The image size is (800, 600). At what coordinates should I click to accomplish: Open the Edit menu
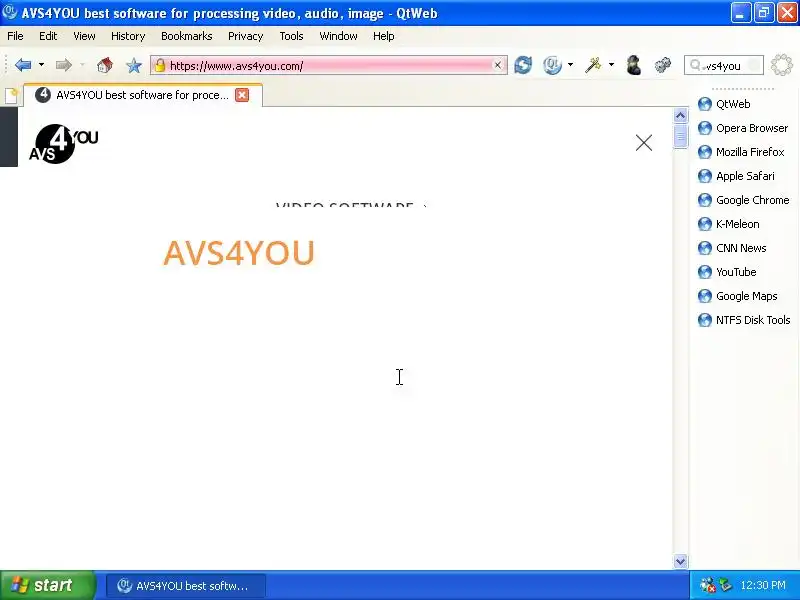(48, 36)
